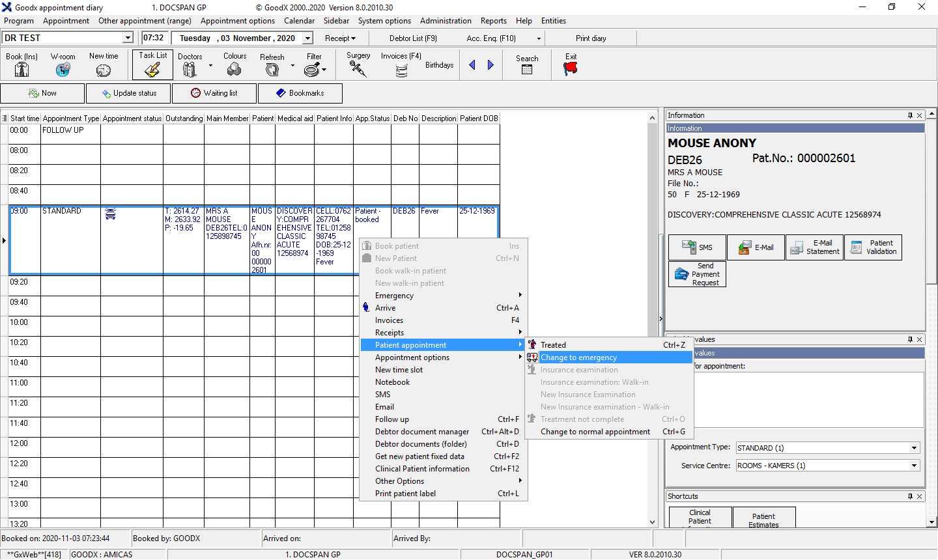Select Change to emergency menu item
The width and height of the screenshot is (938, 560).
pos(578,357)
